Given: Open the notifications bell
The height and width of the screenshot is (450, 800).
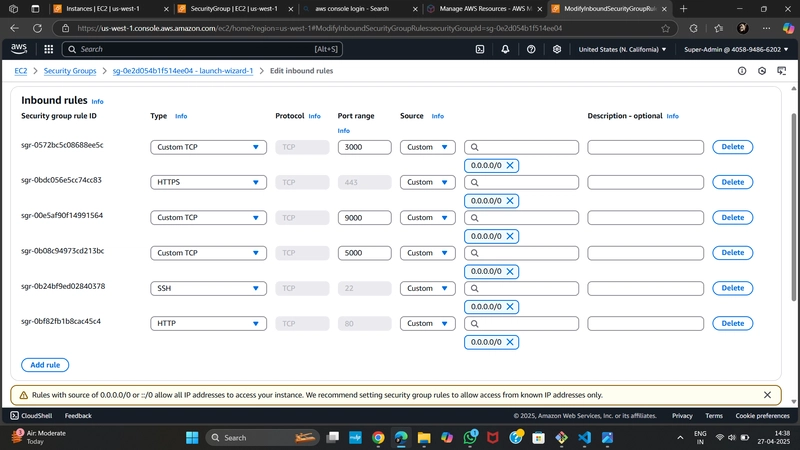Looking at the screenshot, I should [505, 49].
